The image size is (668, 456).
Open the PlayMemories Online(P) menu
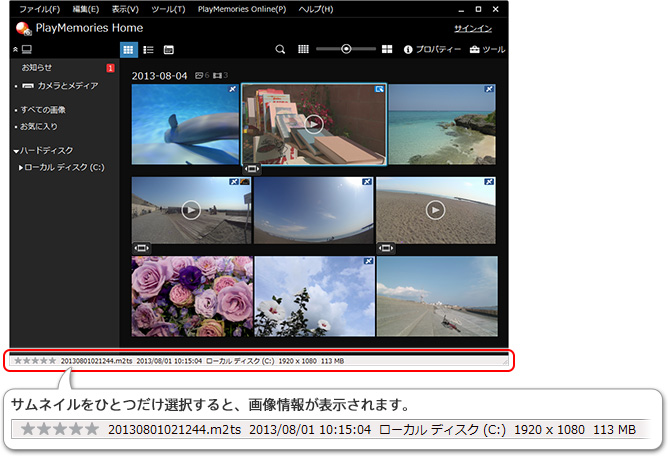point(242,9)
